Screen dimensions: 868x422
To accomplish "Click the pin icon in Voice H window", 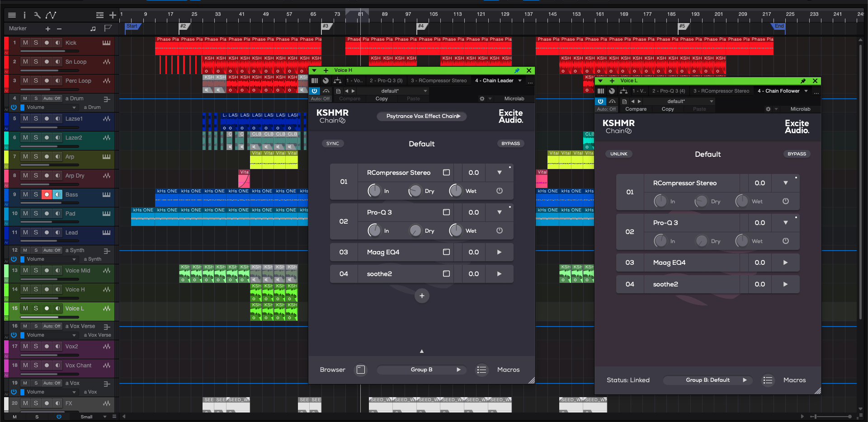I will [517, 70].
